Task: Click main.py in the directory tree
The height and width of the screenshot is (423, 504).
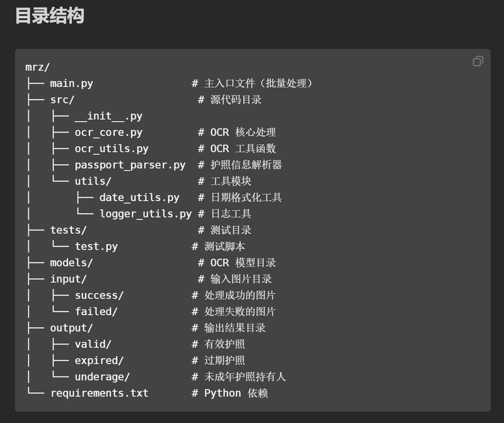Action: [71, 83]
